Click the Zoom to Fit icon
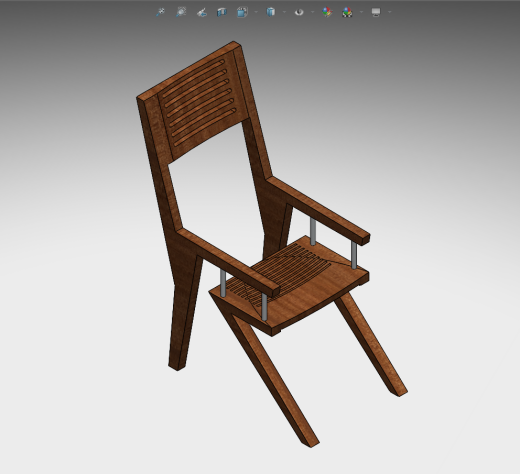Image resolution: width=520 pixels, height=474 pixels. click(160, 12)
